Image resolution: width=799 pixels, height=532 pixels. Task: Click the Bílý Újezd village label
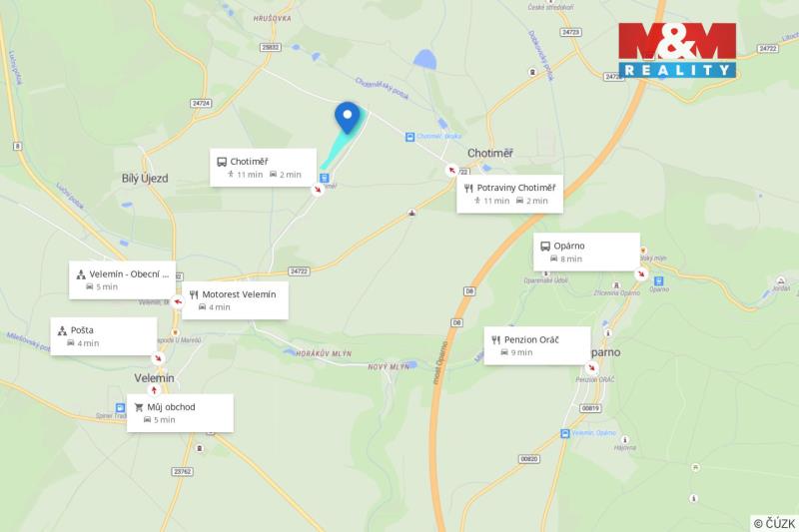pyautogui.click(x=145, y=179)
